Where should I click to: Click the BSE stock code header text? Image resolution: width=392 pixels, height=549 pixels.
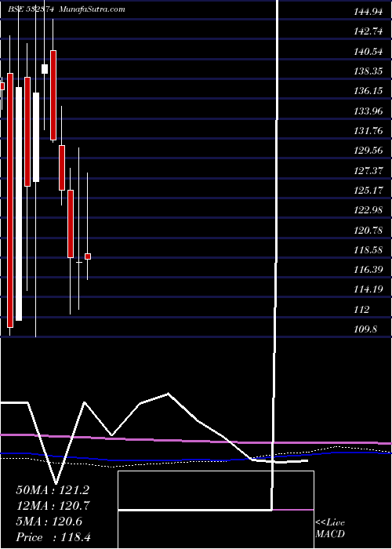coord(31,9)
